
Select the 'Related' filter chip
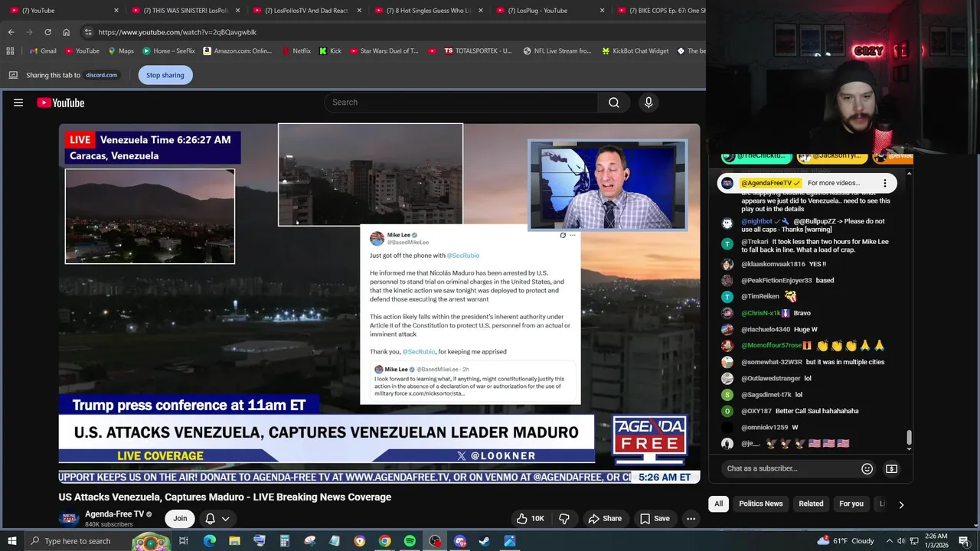coord(811,504)
